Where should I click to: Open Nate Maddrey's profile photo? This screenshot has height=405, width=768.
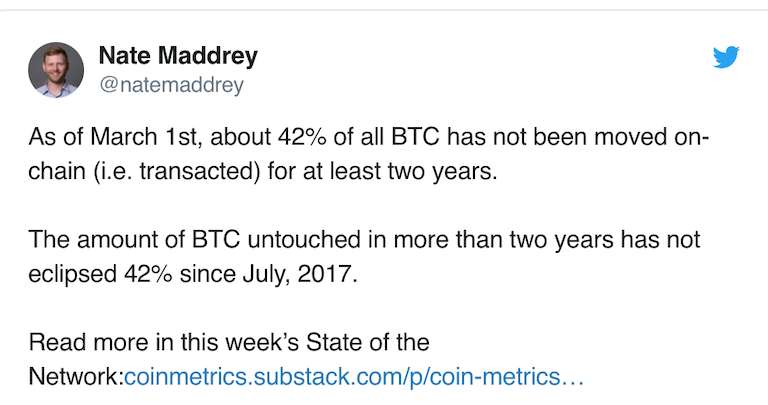pyautogui.click(x=56, y=70)
